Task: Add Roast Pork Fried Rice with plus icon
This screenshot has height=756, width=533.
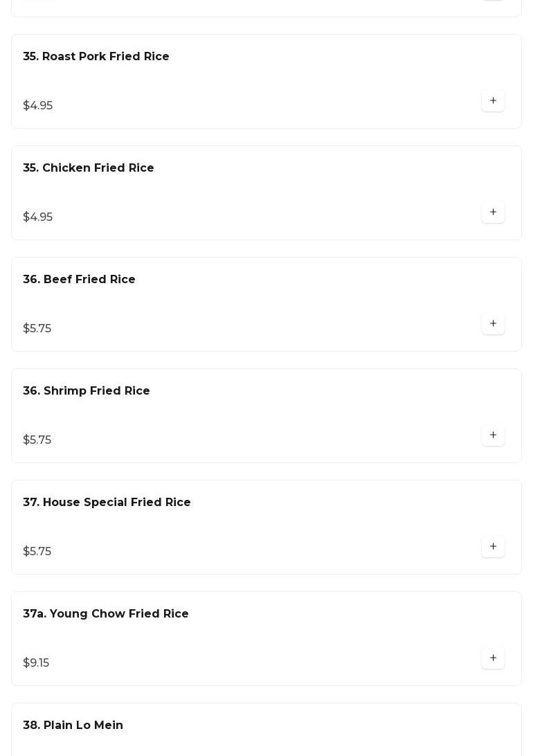Action: coord(493,100)
